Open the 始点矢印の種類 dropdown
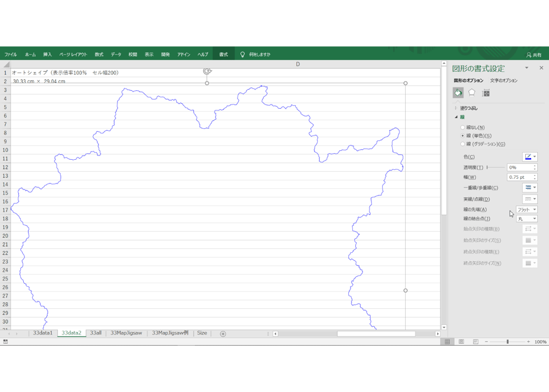This screenshot has width=549, height=392. click(x=530, y=229)
